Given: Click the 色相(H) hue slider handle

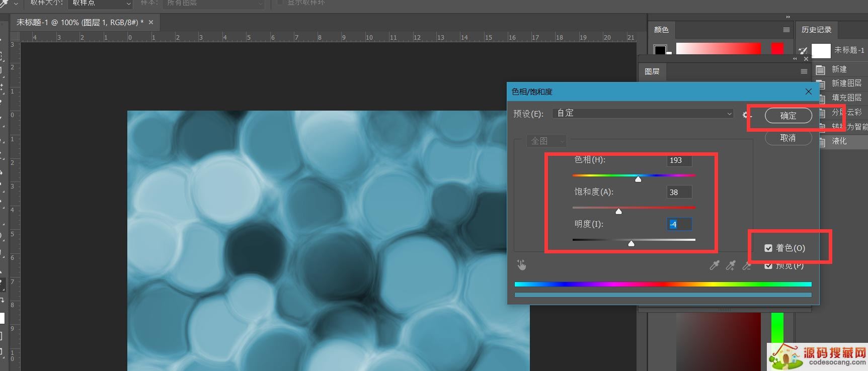Looking at the screenshot, I should 638,179.
